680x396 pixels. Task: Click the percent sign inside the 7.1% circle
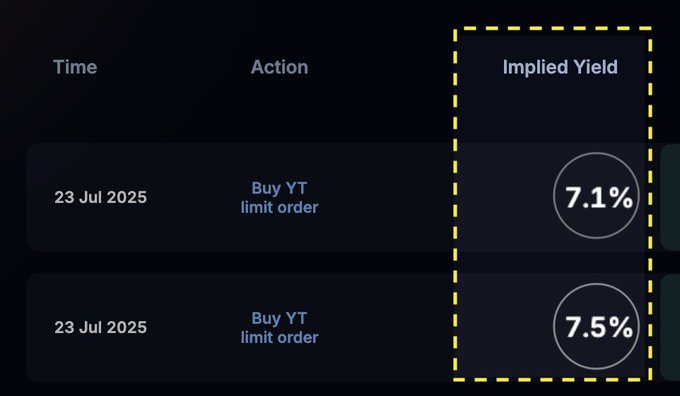pos(621,198)
